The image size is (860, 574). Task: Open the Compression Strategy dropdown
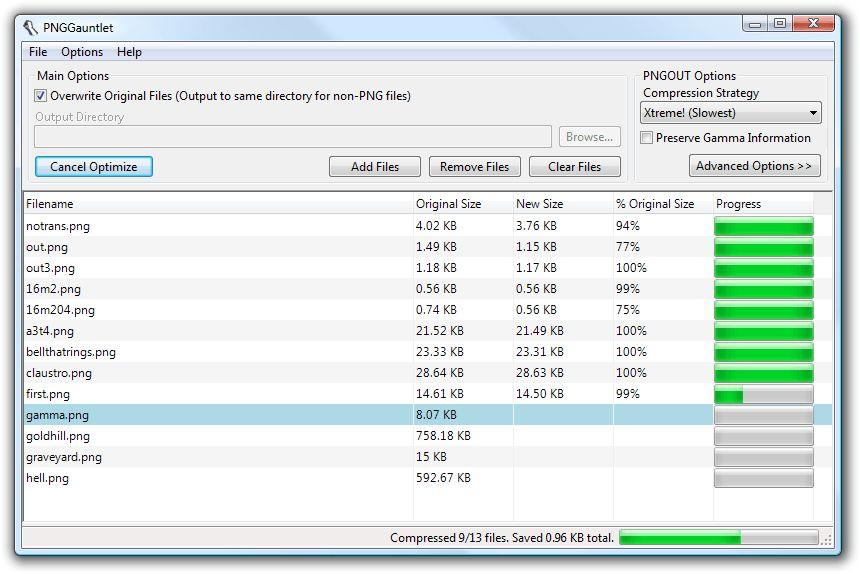point(731,113)
